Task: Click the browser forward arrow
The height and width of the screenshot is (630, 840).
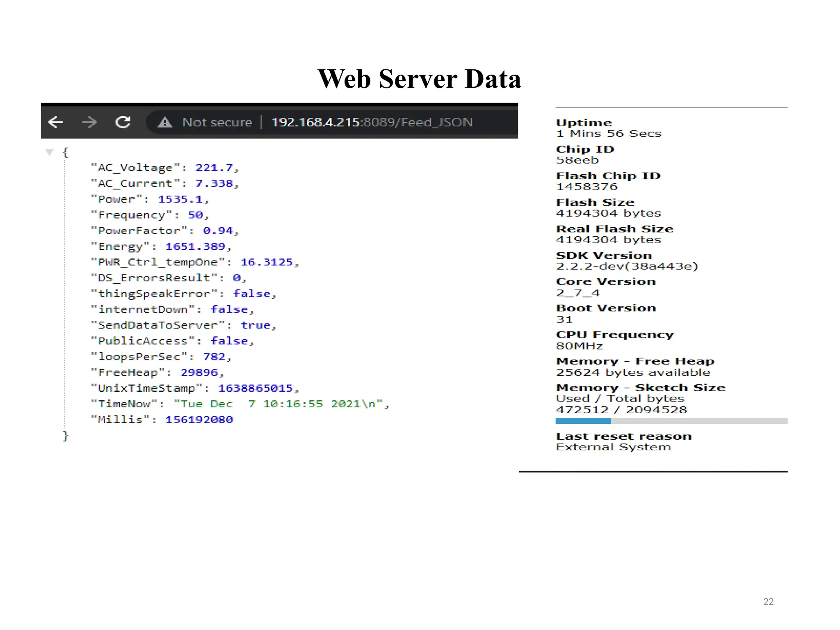Action: tap(89, 122)
